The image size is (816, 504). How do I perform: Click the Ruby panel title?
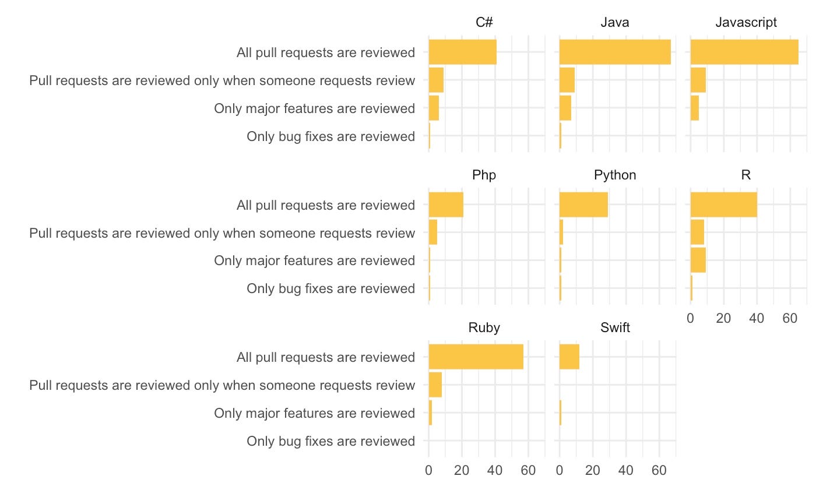(484, 327)
